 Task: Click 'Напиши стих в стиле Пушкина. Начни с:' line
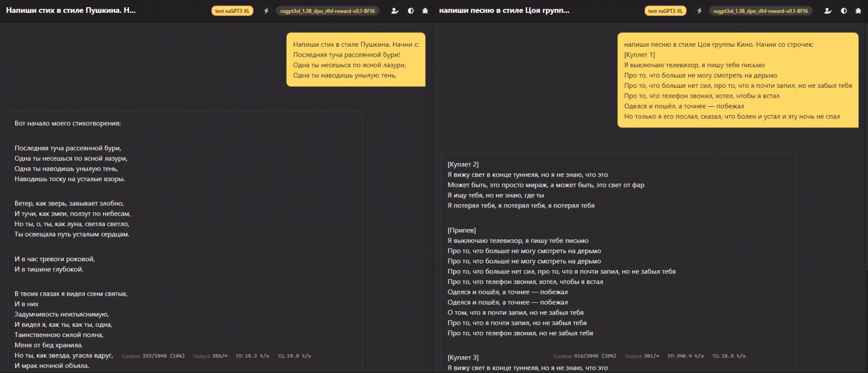click(356, 44)
